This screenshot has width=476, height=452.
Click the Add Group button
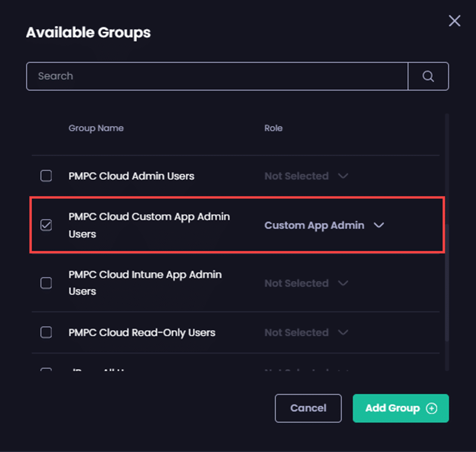pyautogui.click(x=400, y=408)
